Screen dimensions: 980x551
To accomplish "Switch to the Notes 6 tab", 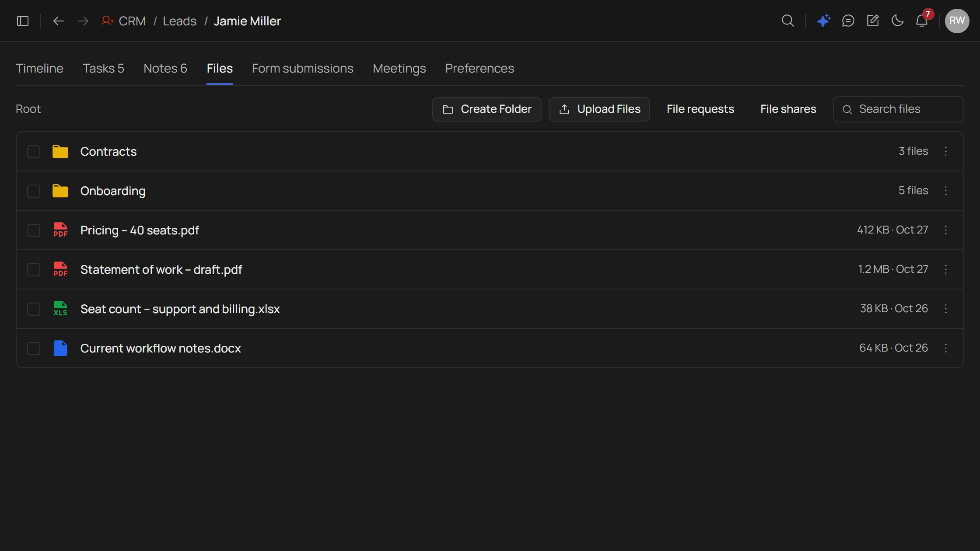I will [x=165, y=68].
